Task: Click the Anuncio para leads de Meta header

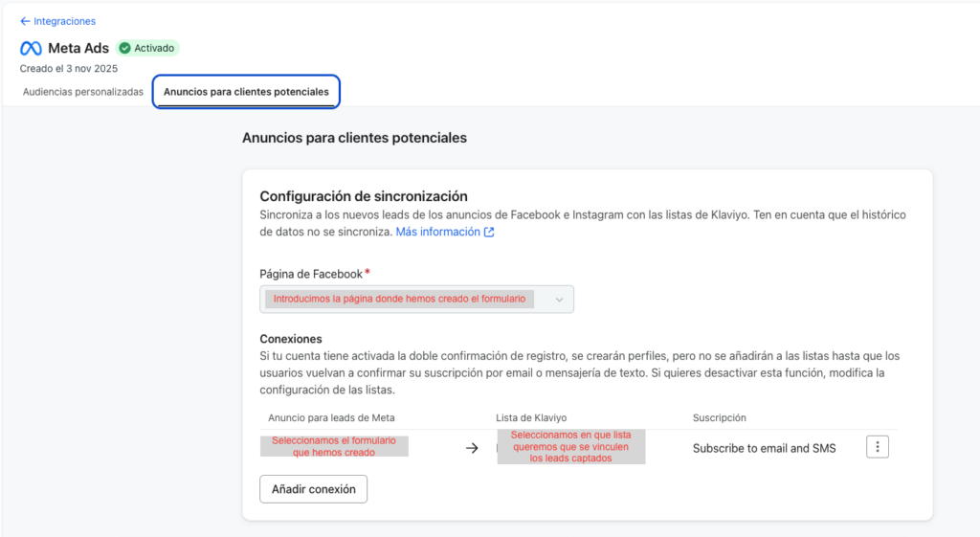Action: pos(331,417)
